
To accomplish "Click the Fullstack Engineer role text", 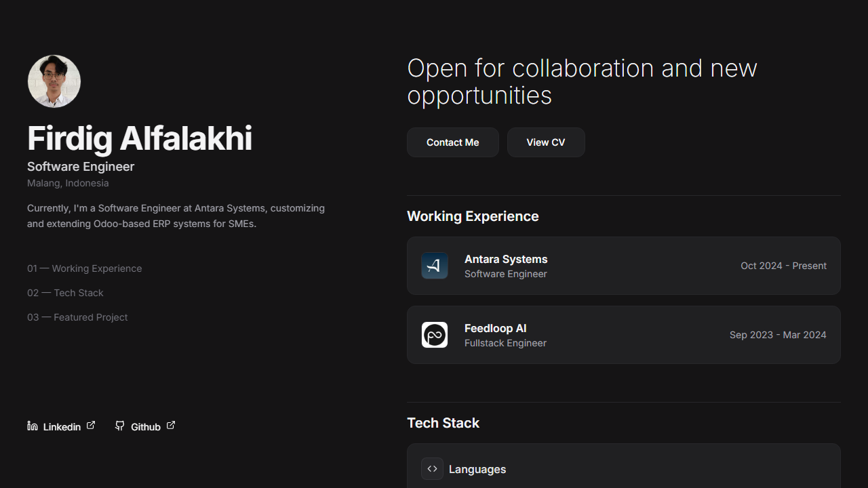I will tap(505, 343).
